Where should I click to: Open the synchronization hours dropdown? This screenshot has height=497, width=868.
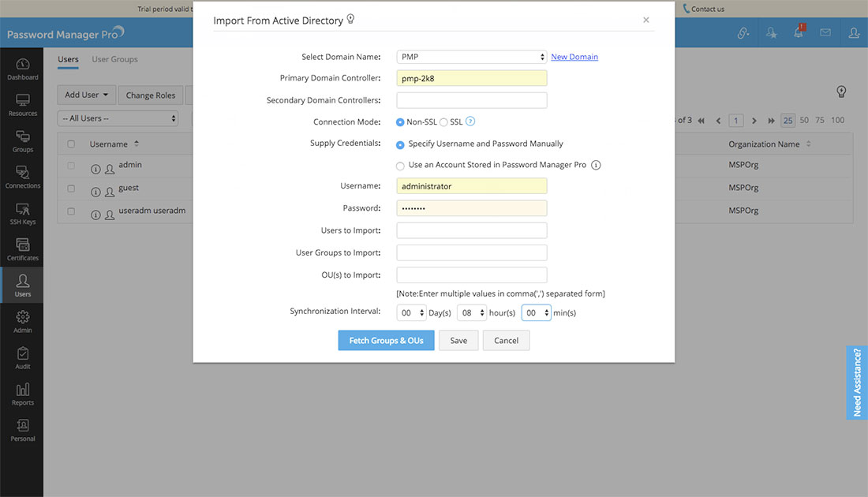(x=471, y=313)
